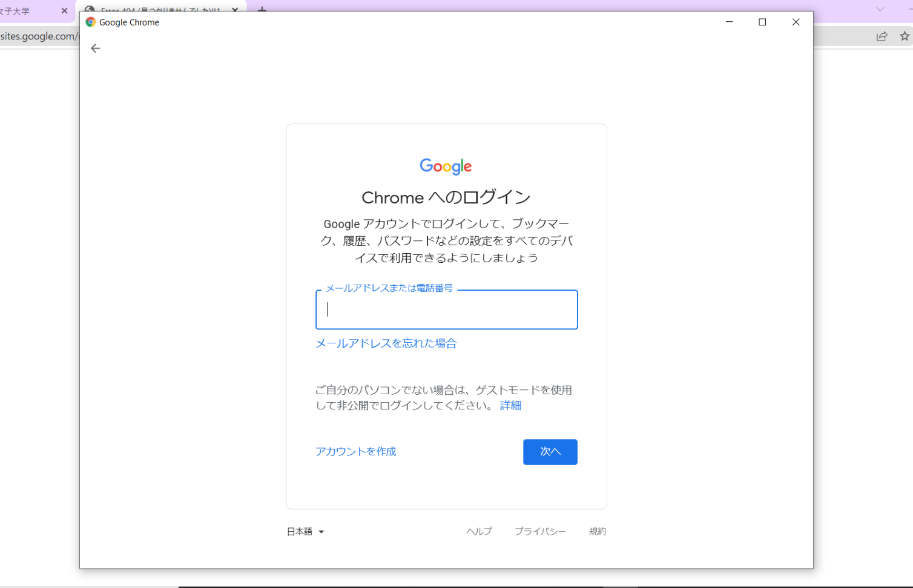
Task: Focus the email or phone number field
Action: click(447, 309)
